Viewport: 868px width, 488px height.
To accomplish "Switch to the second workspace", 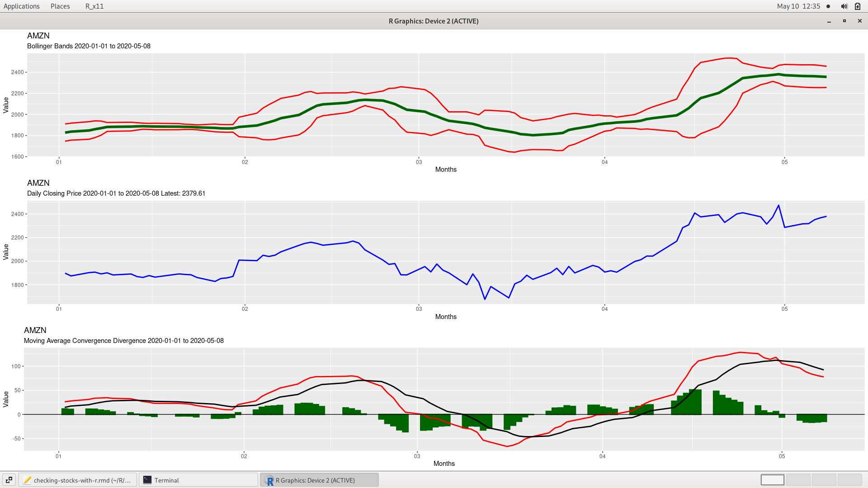I will click(798, 479).
